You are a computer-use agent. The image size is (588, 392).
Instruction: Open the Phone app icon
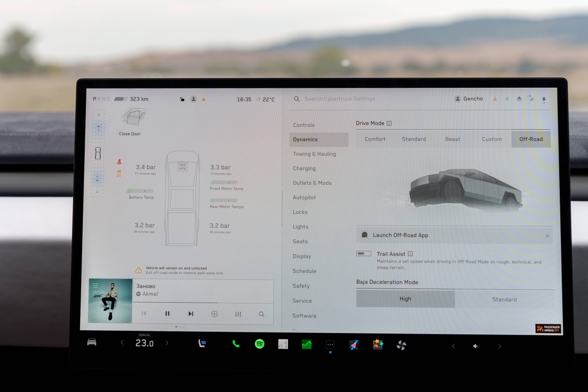point(236,344)
